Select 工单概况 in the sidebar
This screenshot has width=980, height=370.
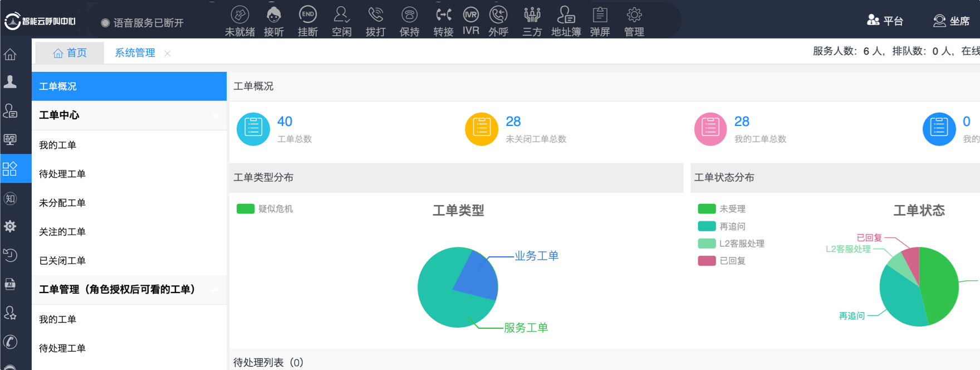pyautogui.click(x=129, y=86)
